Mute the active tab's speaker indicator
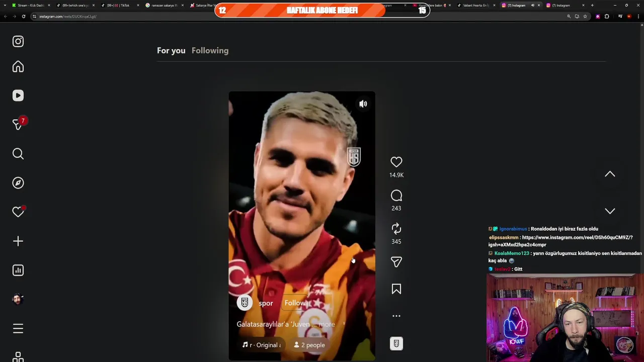 pos(532,5)
